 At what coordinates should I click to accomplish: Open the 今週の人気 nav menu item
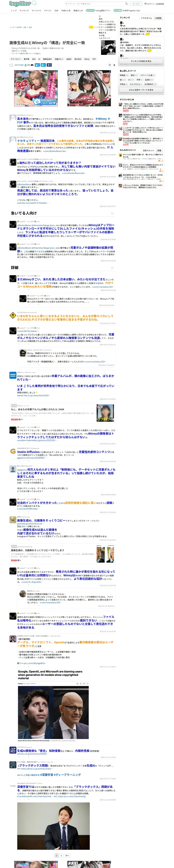66,10
